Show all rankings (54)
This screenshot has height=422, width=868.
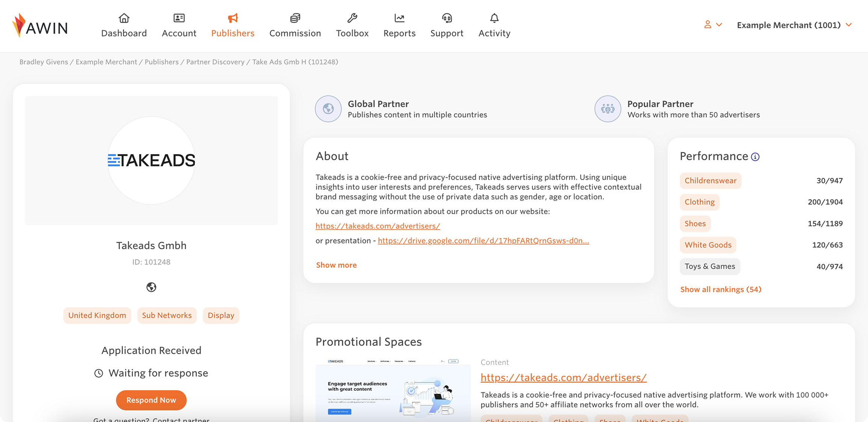pos(721,289)
